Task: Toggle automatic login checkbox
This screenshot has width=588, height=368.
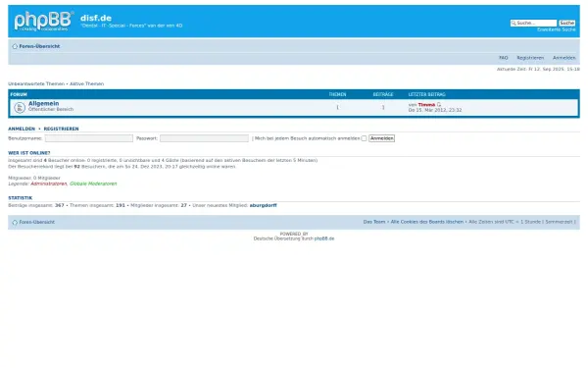Action: pos(364,138)
